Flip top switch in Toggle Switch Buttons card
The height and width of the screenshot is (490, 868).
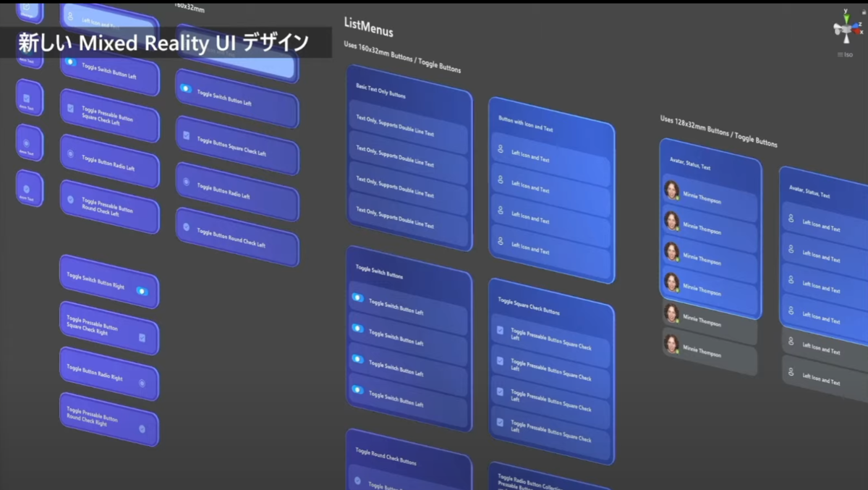[357, 297]
